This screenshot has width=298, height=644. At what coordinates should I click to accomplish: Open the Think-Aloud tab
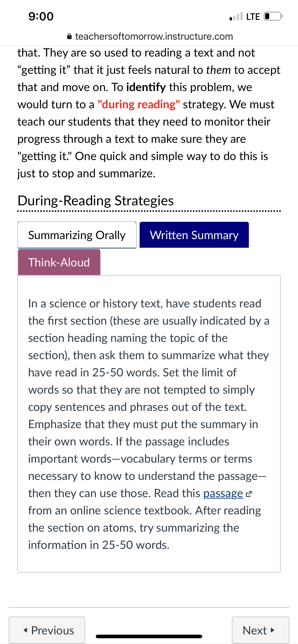(59, 262)
